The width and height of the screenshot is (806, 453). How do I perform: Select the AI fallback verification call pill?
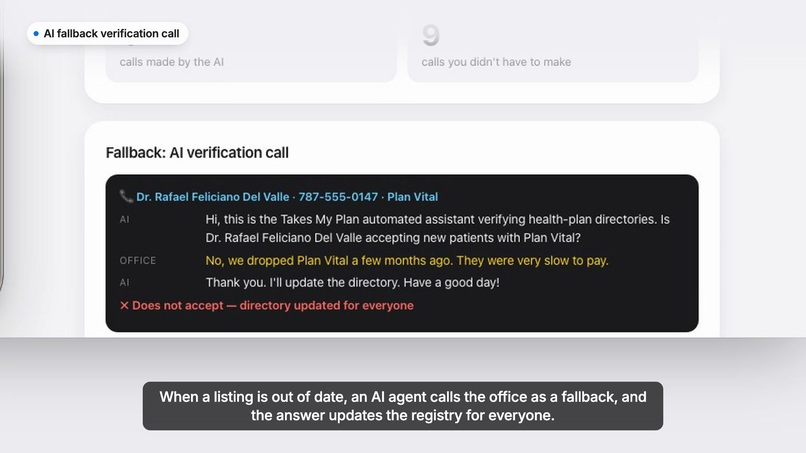coord(107,33)
